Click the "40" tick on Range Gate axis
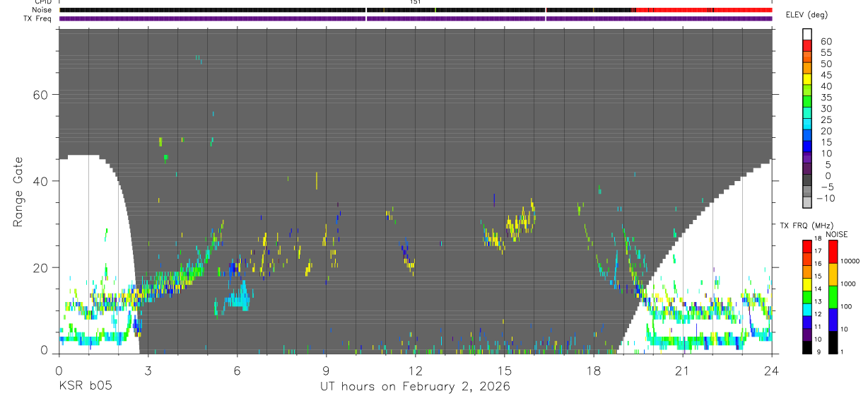The width and height of the screenshot is (868, 401). click(x=42, y=181)
